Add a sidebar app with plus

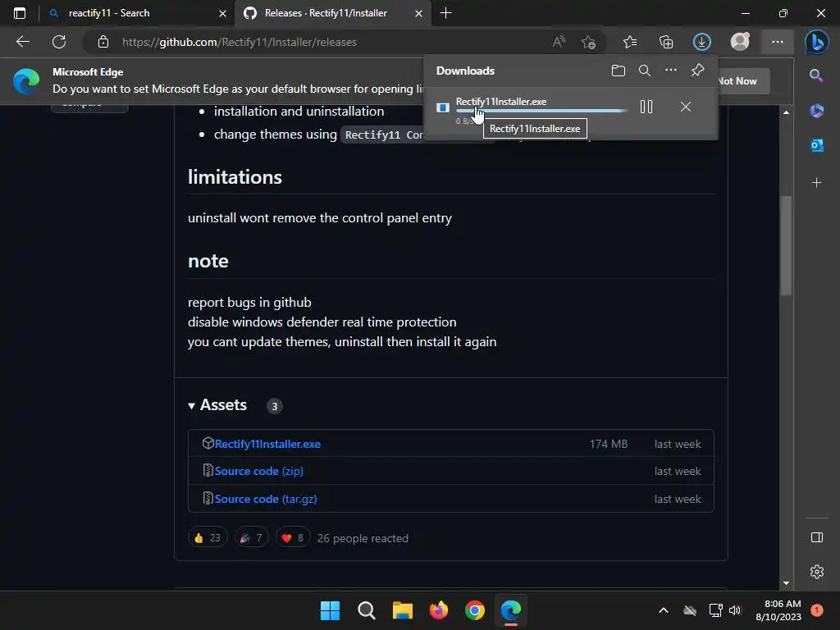(x=816, y=183)
